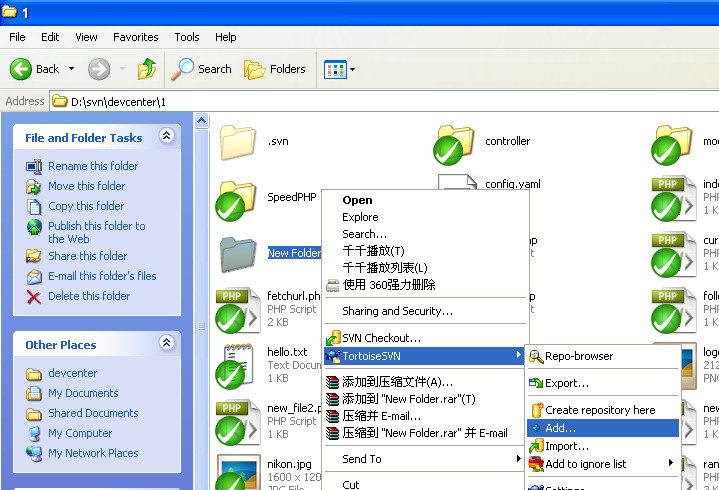Choose 添加到压缩文件(A)... entry
Viewport: 719px width, 490px height.
tap(425, 382)
